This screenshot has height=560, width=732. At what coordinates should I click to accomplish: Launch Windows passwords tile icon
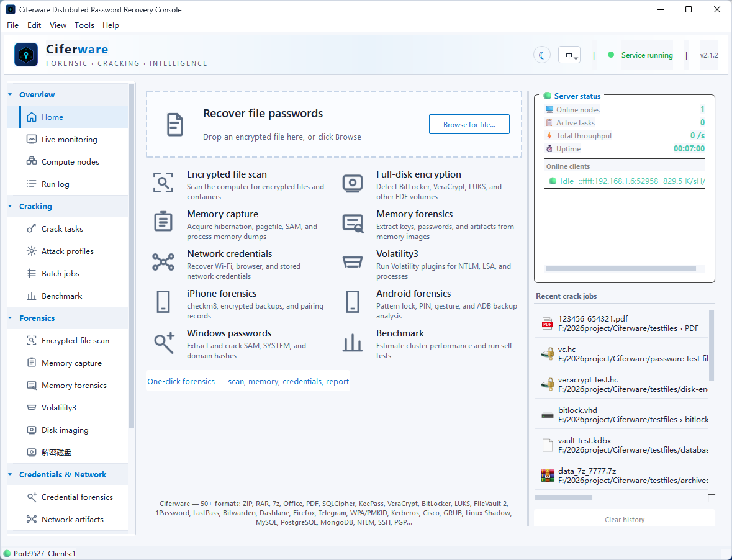coord(165,343)
